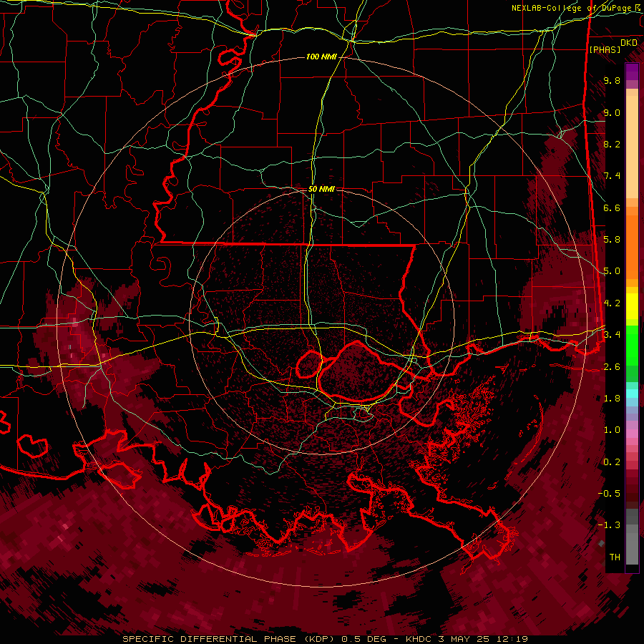
Task: Click the 5.0 value on the color scale
Action: click(x=612, y=271)
